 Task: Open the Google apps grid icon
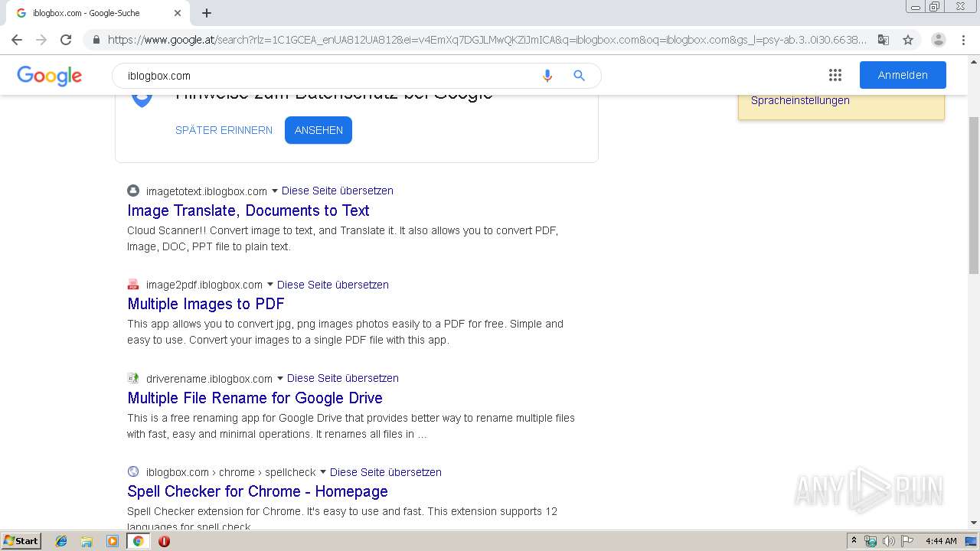(x=835, y=75)
